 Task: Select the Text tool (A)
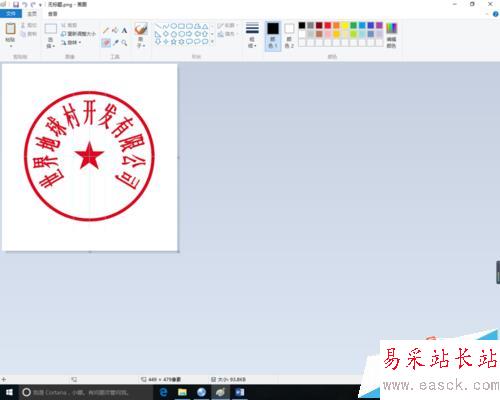(124, 31)
